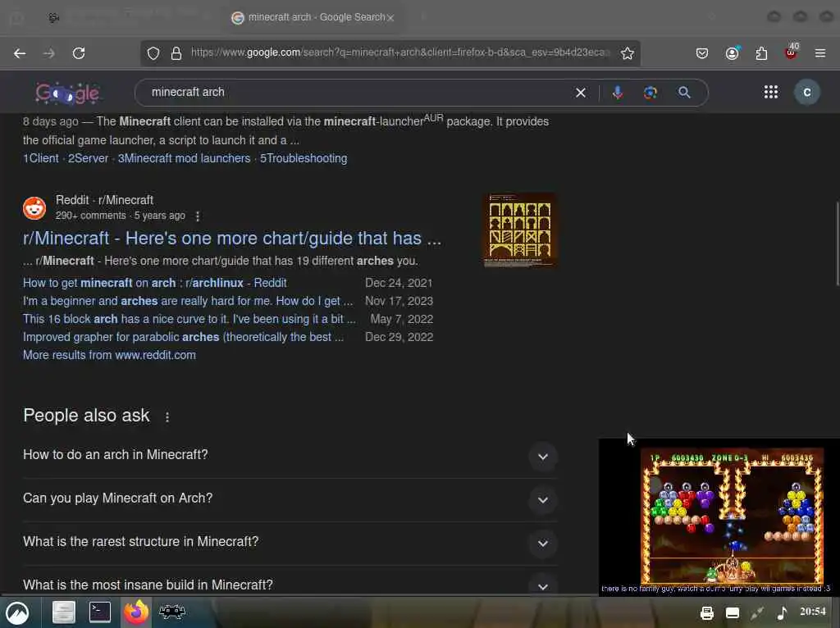Open printer tray icon
Screen dimensions: 840x628
pyautogui.click(x=706, y=612)
